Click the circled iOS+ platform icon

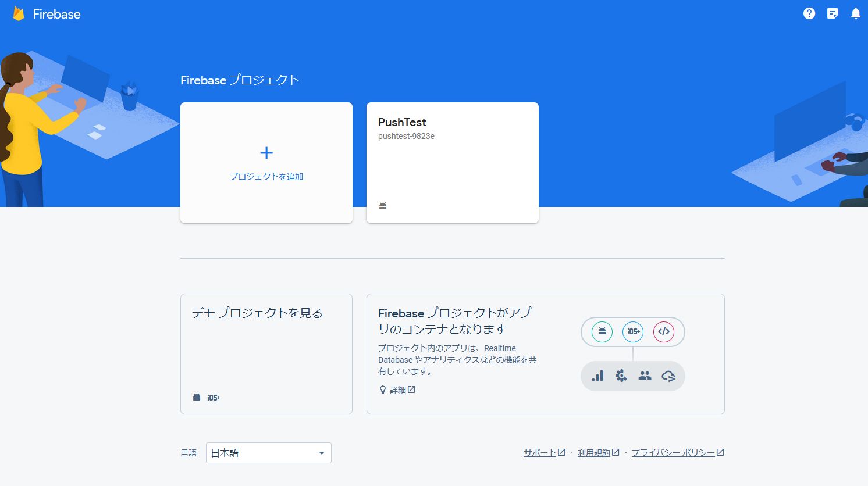633,332
